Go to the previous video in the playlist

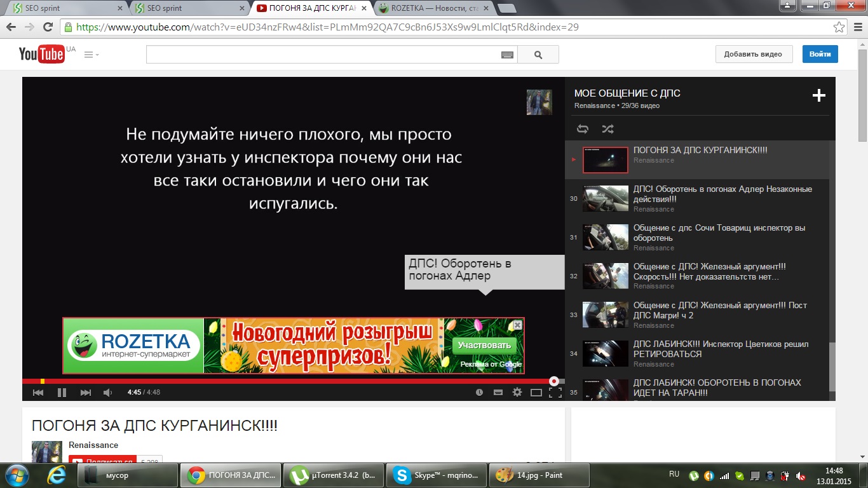pyautogui.click(x=38, y=393)
